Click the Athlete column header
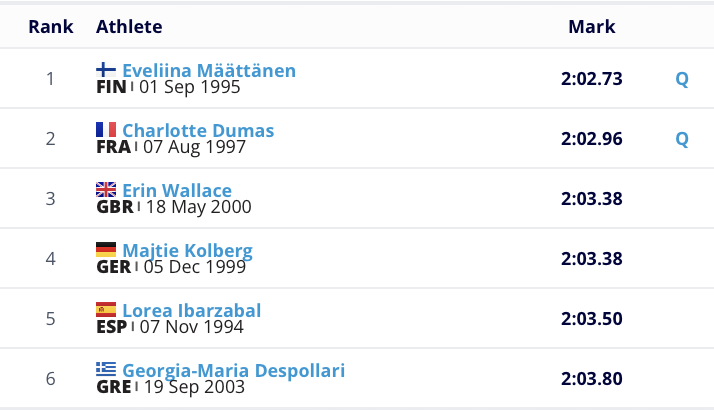This screenshot has height=410, width=714. coord(129,27)
